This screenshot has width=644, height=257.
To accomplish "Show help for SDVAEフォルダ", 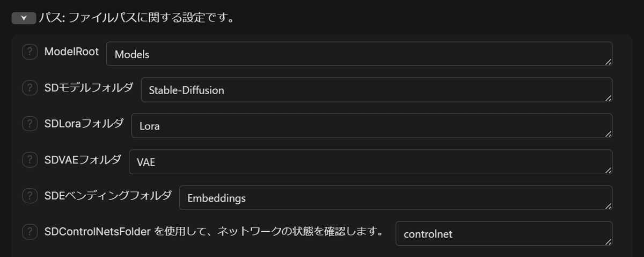I will [30, 160].
